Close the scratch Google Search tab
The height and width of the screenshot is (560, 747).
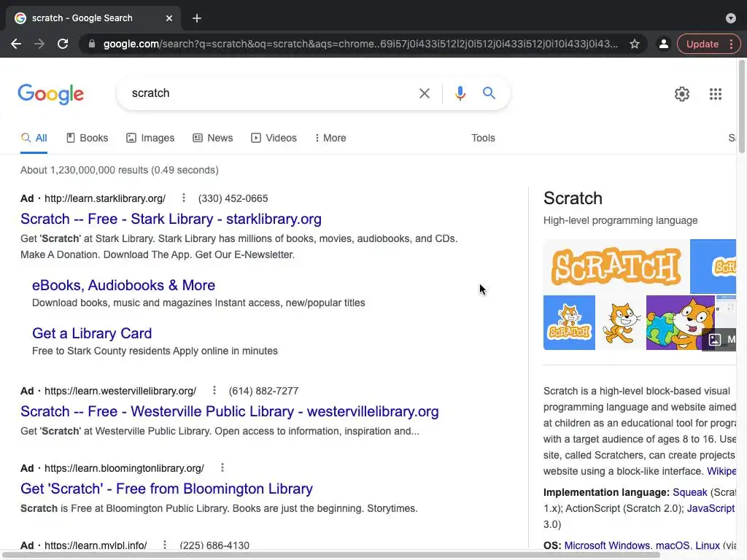click(169, 18)
